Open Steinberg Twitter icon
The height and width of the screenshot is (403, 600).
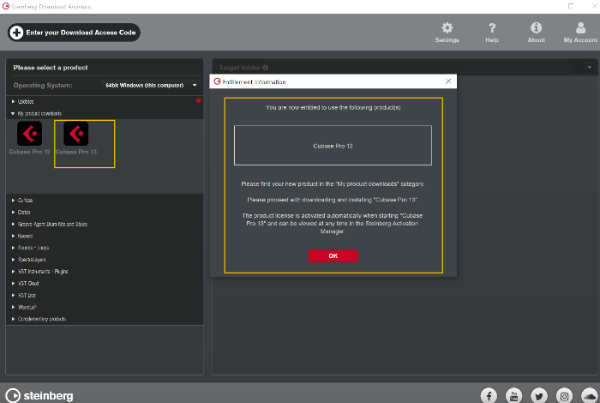[539, 395]
